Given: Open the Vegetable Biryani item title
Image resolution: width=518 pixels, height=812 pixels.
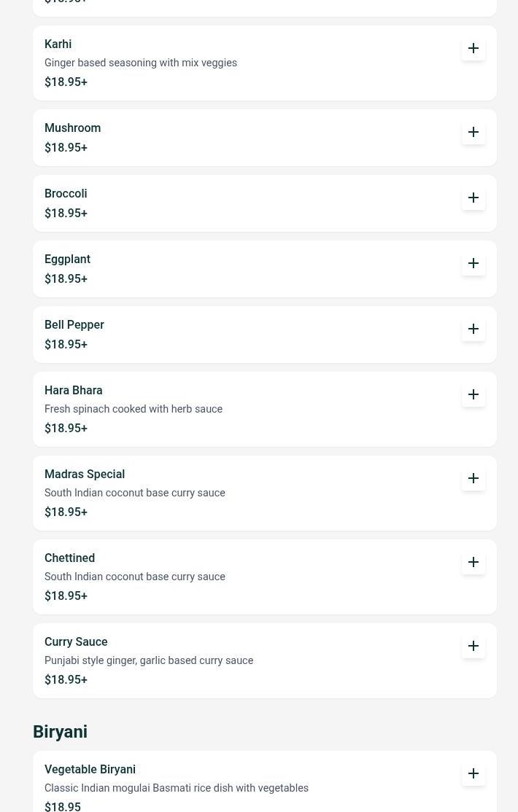Looking at the screenshot, I should coord(90,770).
